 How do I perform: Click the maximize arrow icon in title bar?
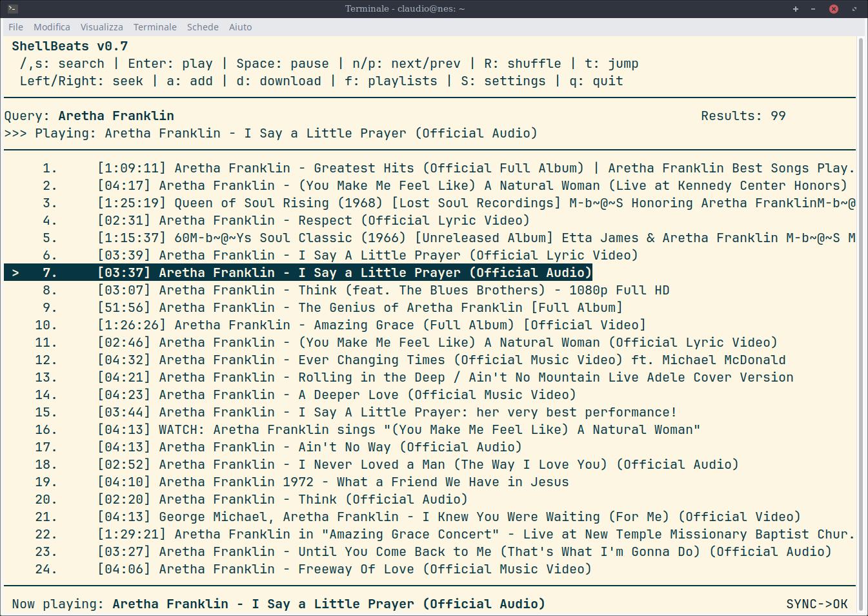coord(854,8)
